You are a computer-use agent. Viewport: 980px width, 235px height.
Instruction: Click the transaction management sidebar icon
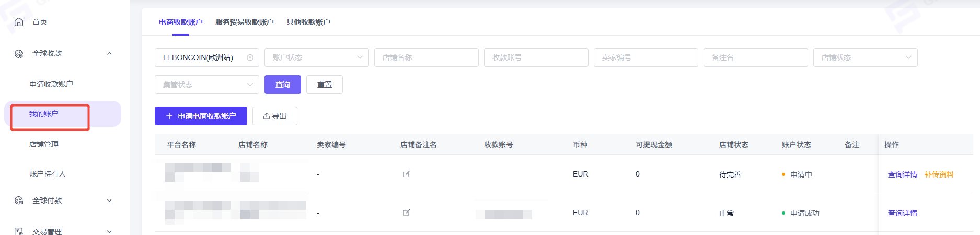[19, 231]
